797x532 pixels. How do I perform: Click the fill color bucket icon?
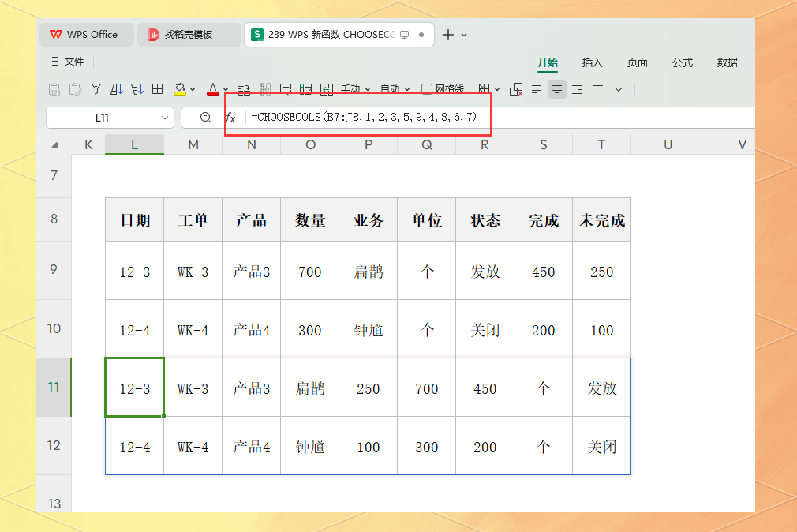[x=179, y=89]
